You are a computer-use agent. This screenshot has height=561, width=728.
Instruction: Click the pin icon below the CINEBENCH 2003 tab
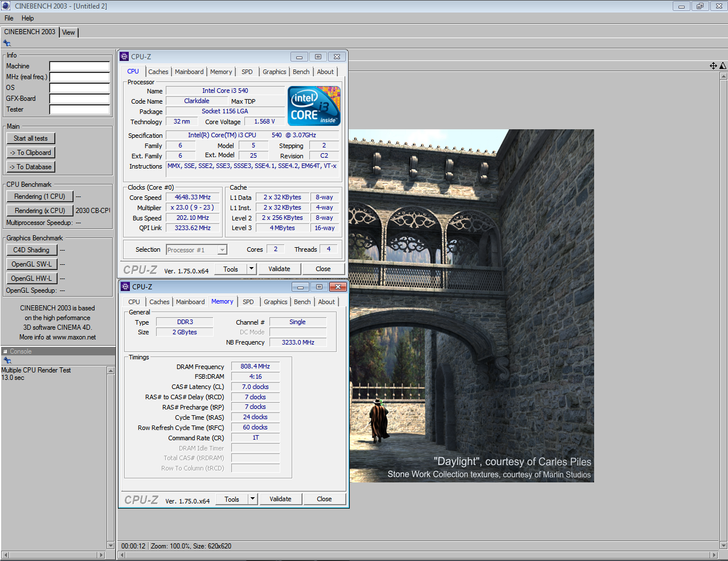pos(7,43)
